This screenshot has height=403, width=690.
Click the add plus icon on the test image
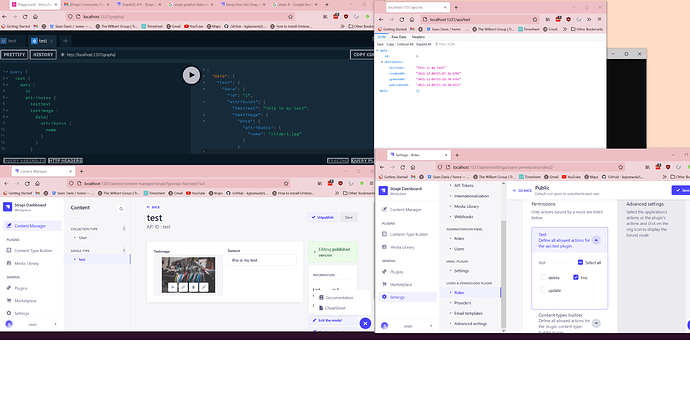pos(172,287)
